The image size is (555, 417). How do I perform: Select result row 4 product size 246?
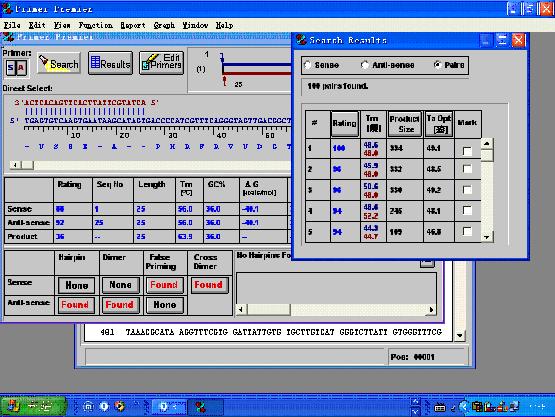coord(396,211)
